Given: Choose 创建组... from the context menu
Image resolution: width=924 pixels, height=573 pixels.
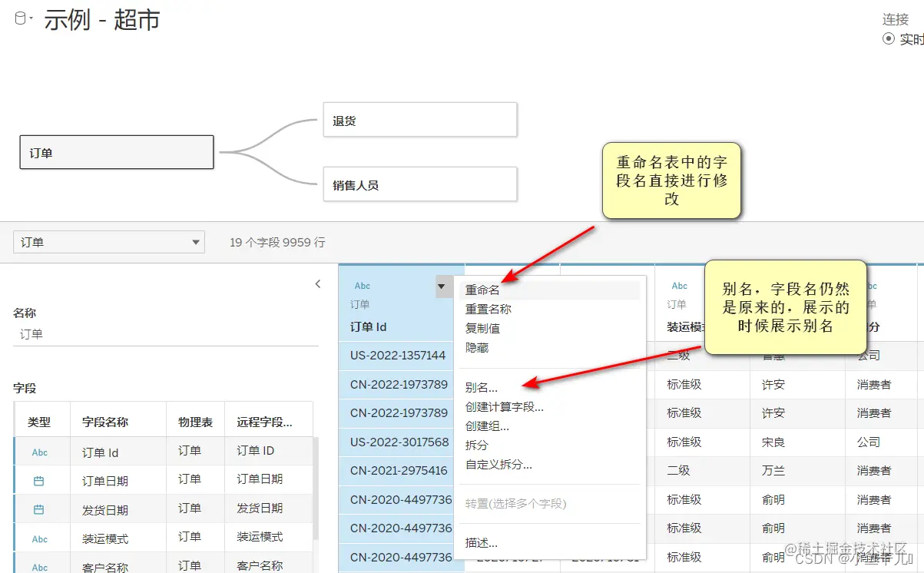Looking at the screenshot, I should [549, 426].
